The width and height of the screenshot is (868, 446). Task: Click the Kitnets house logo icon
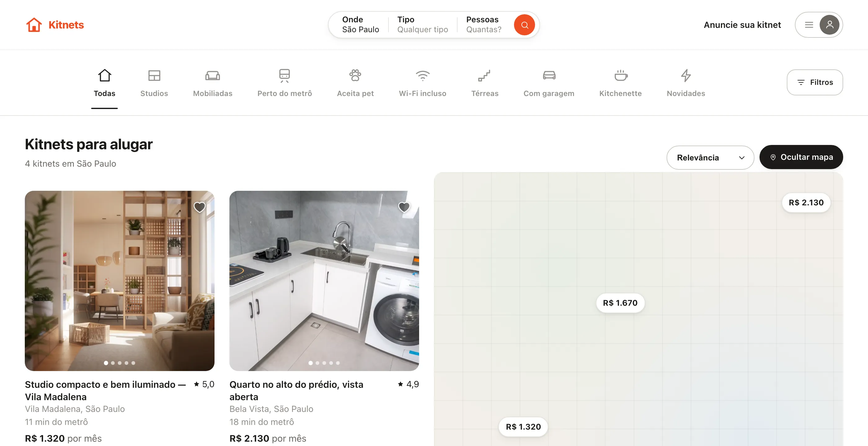34,24
